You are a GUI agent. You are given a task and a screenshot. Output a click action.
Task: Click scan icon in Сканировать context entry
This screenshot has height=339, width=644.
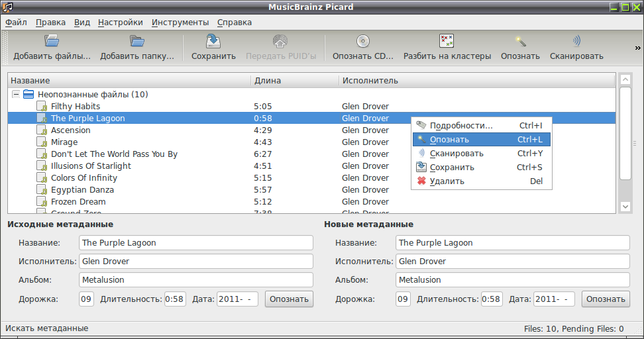(x=421, y=153)
